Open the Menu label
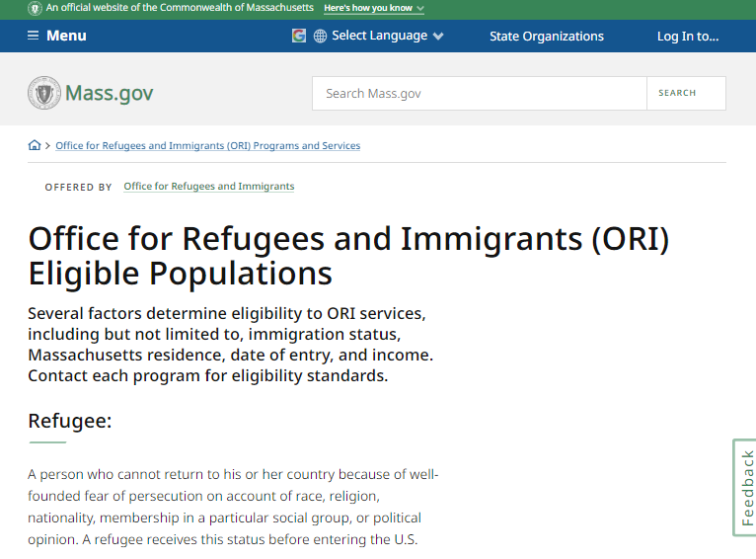The width and height of the screenshot is (756, 559). [66, 36]
